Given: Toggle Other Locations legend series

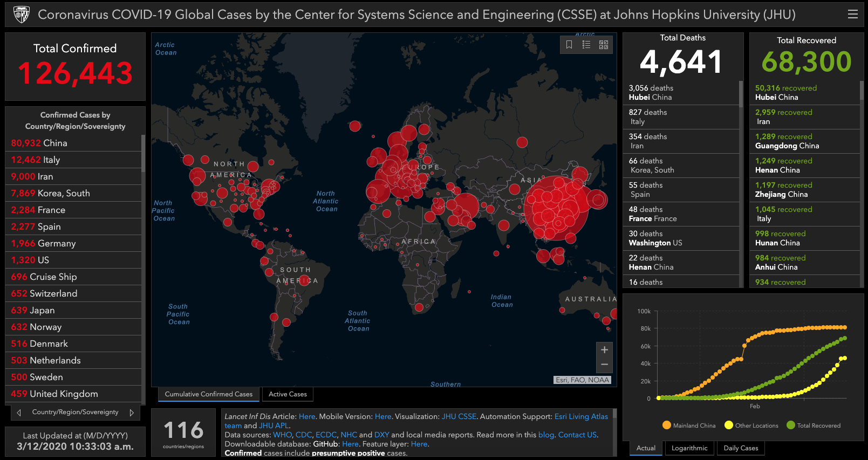Looking at the screenshot, I should point(751,425).
